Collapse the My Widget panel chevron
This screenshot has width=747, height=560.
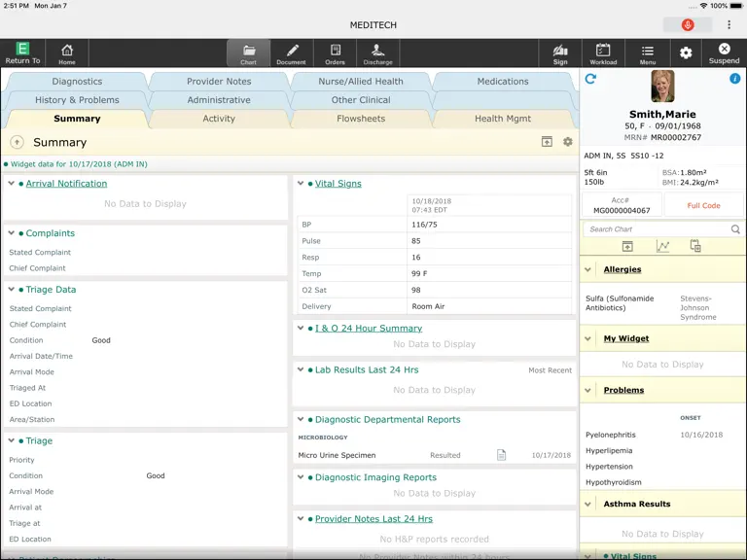(587, 338)
